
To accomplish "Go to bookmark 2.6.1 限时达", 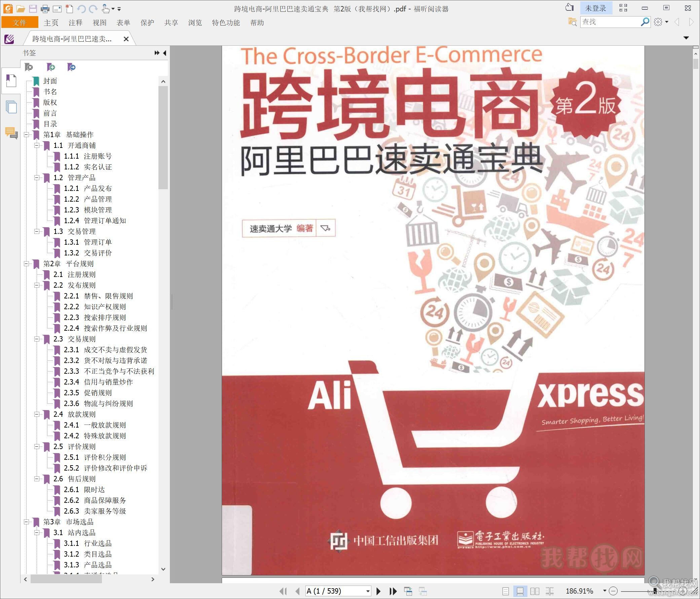I will [84, 490].
